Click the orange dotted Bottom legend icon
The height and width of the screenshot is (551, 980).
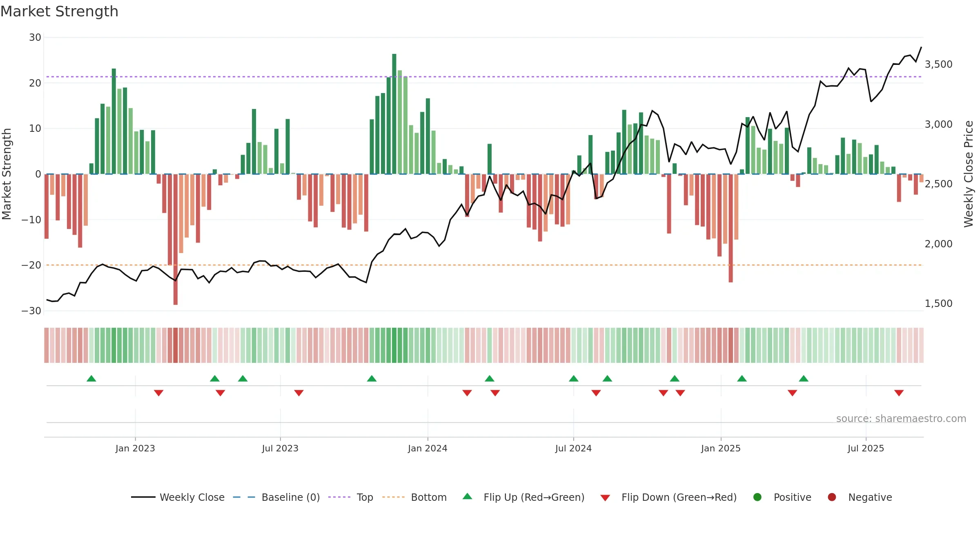[394, 497]
